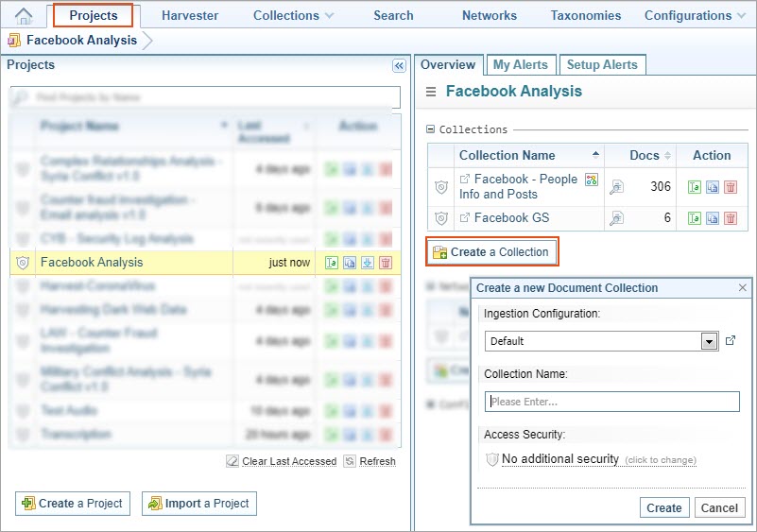Screen dimensions: 757x532
Task: Click the Create button in dialog
Action: pyautogui.click(x=663, y=507)
